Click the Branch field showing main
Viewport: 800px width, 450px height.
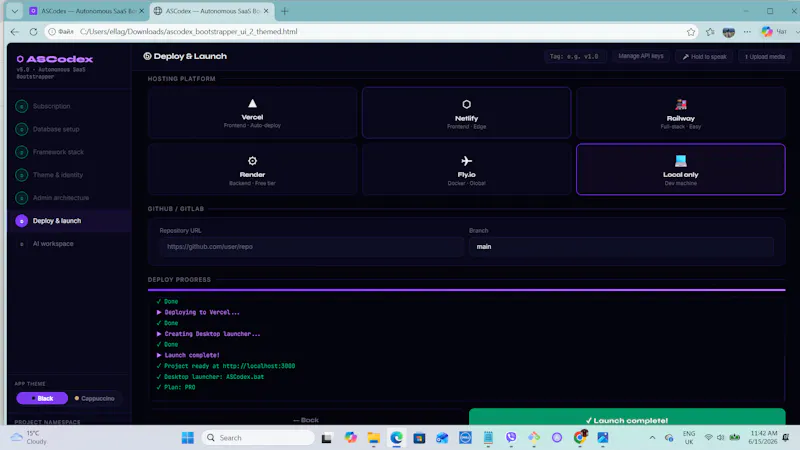[621, 246]
